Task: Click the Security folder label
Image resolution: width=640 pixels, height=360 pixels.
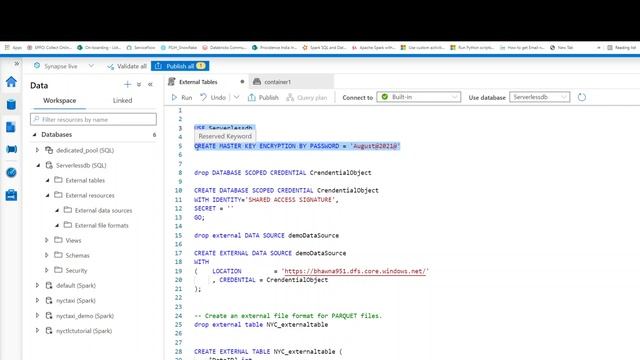Action: click(x=76, y=270)
